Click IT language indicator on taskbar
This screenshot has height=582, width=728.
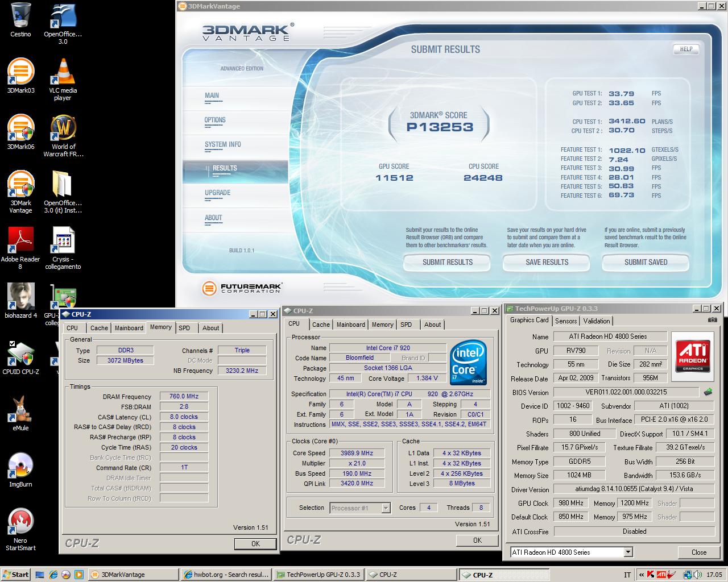pyautogui.click(x=627, y=575)
